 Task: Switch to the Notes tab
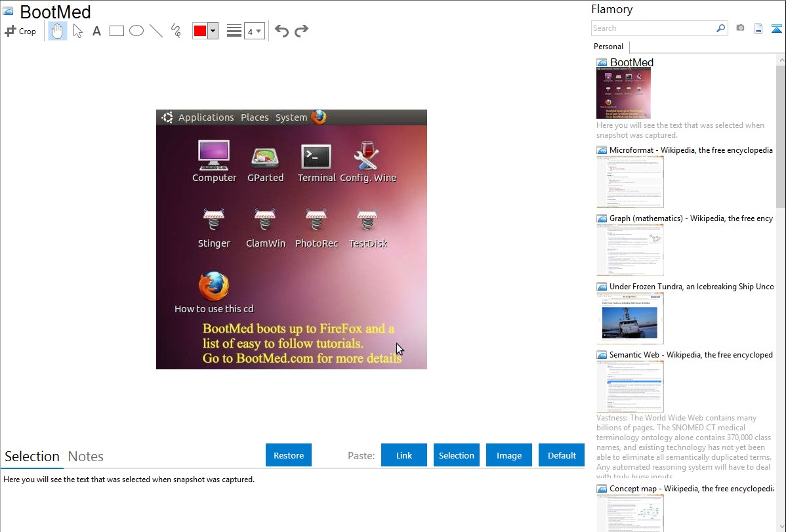[86, 457]
